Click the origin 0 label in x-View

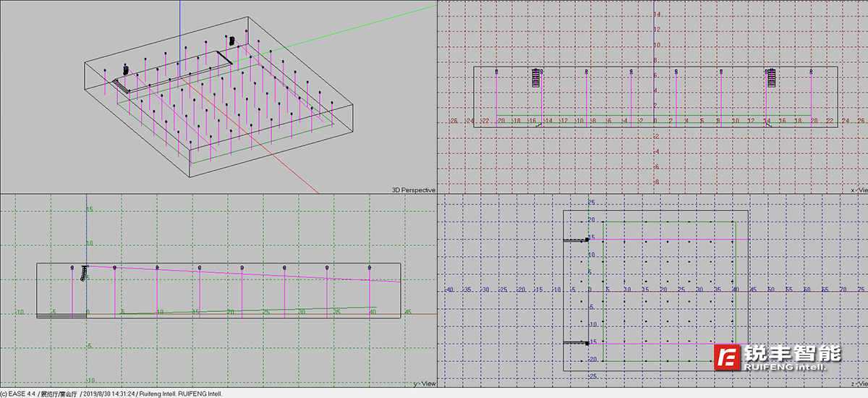click(x=655, y=121)
